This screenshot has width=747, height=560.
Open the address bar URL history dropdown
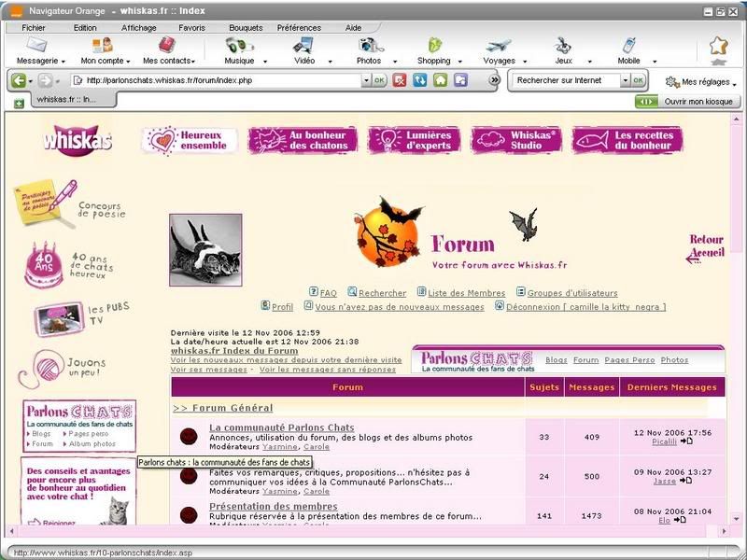click(366, 80)
